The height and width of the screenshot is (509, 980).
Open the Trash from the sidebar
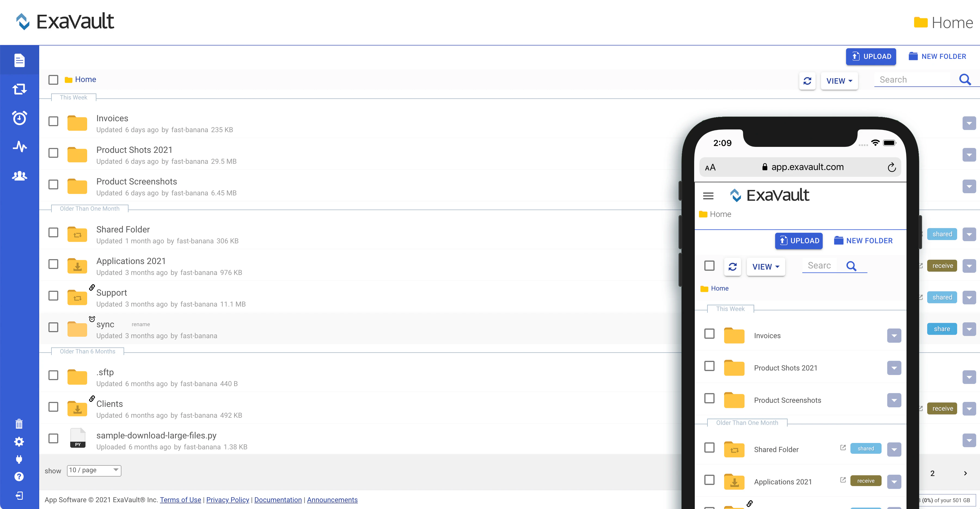(19, 424)
